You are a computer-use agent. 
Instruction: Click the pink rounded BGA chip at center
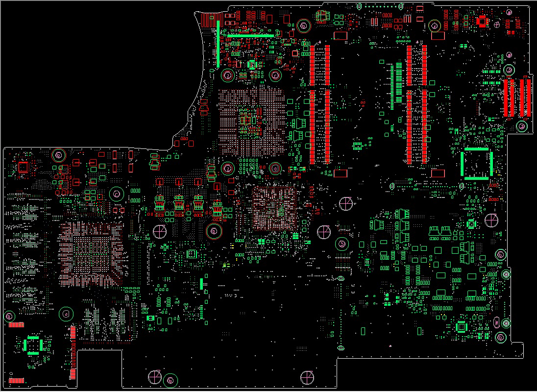(274, 208)
